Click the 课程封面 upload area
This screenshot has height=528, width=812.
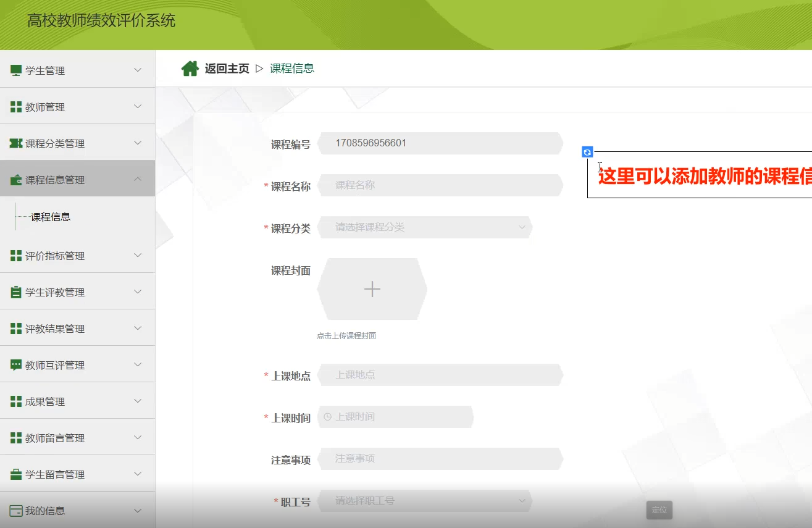(x=372, y=288)
